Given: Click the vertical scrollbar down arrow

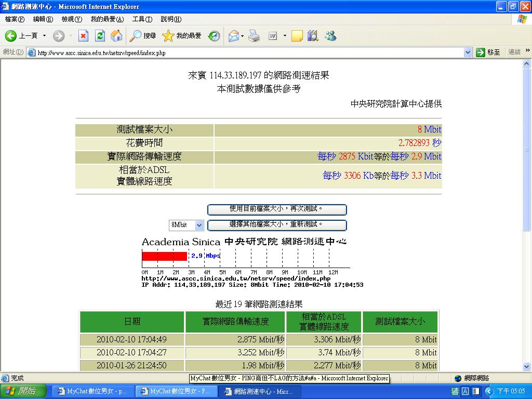Looking at the screenshot, I should (x=527, y=367).
